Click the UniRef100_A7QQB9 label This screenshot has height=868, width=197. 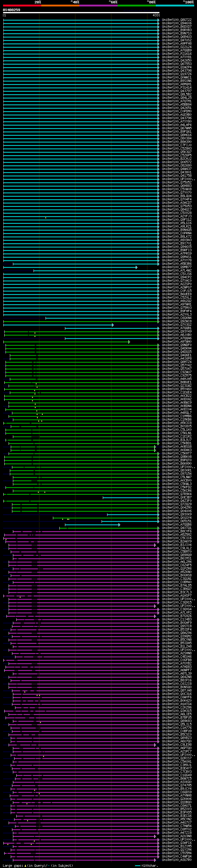(x=177, y=50)
